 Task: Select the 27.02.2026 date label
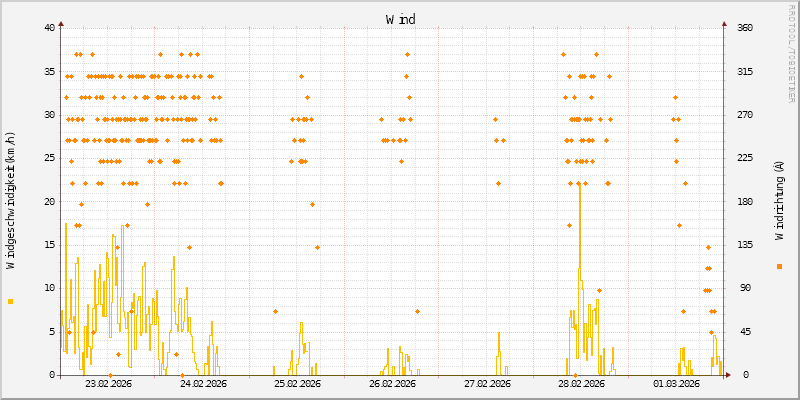[487, 383]
